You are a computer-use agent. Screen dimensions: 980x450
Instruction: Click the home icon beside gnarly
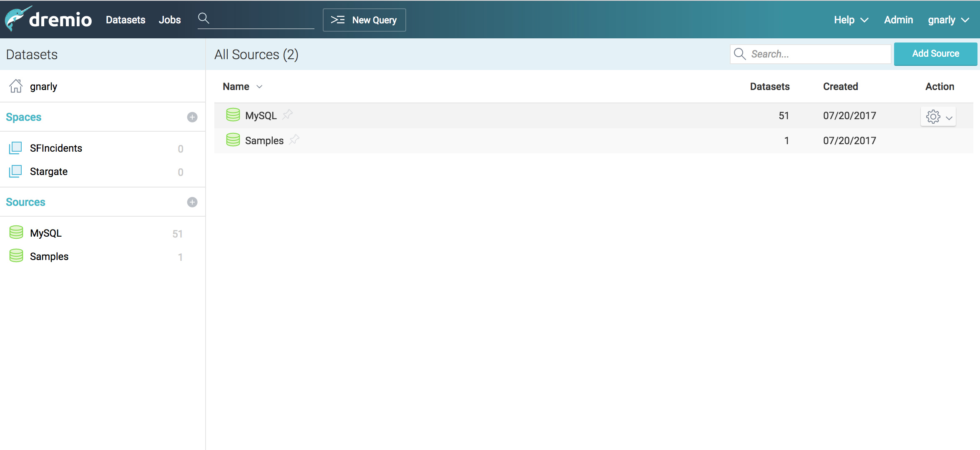pyautogui.click(x=16, y=86)
